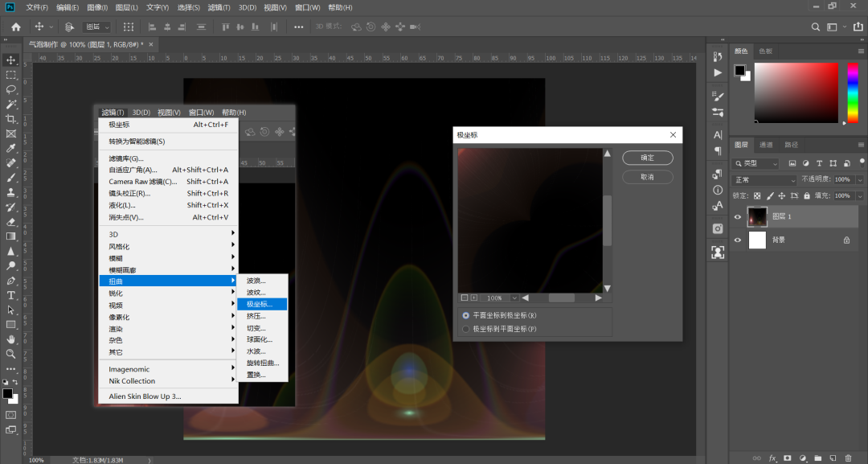Select the horizontal Type tool
Viewport: 868px width, 464px height.
(x=11, y=295)
